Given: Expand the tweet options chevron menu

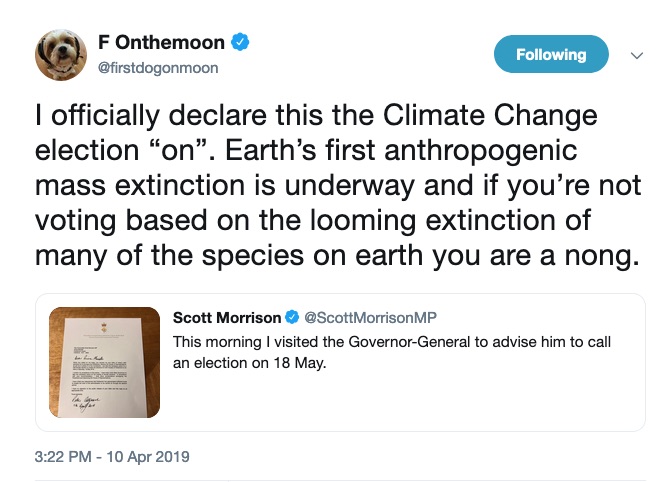Looking at the screenshot, I should pyautogui.click(x=636, y=56).
